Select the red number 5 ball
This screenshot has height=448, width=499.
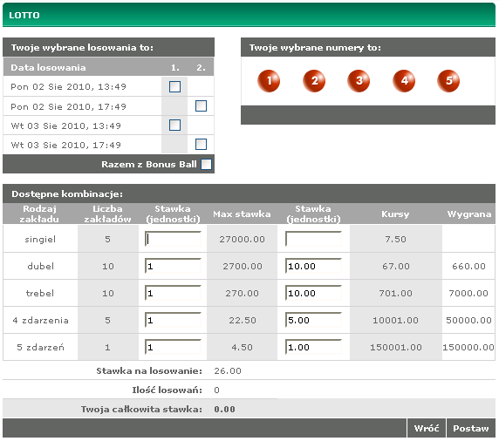point(448,81)
